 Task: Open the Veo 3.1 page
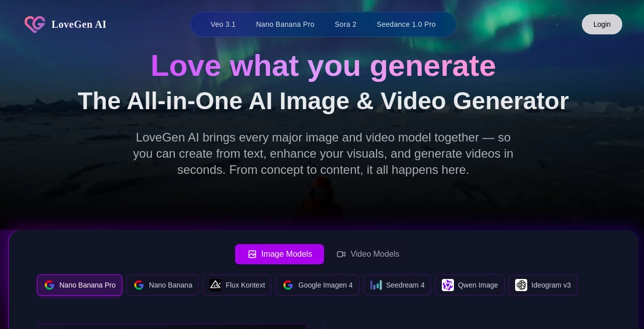click(x=223, y=24)
